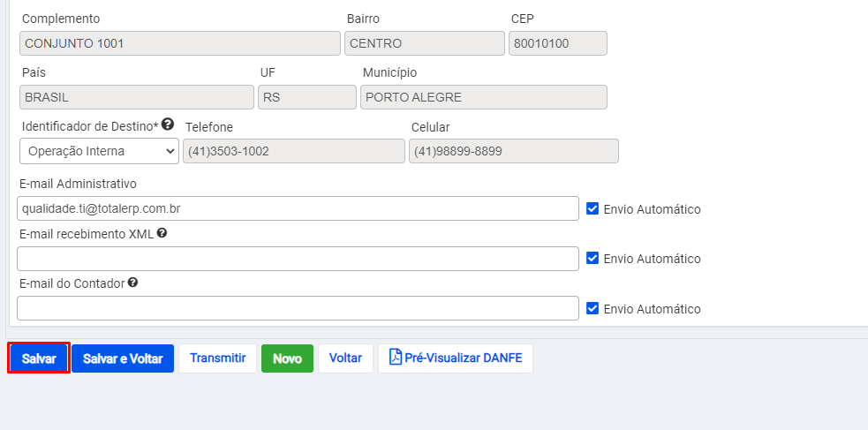The height and width of the screenshot is (430, 868).
Task: Disable Envio Automático for E-mail do Contador
Action: pyautogui.click(x=593, y=307)
